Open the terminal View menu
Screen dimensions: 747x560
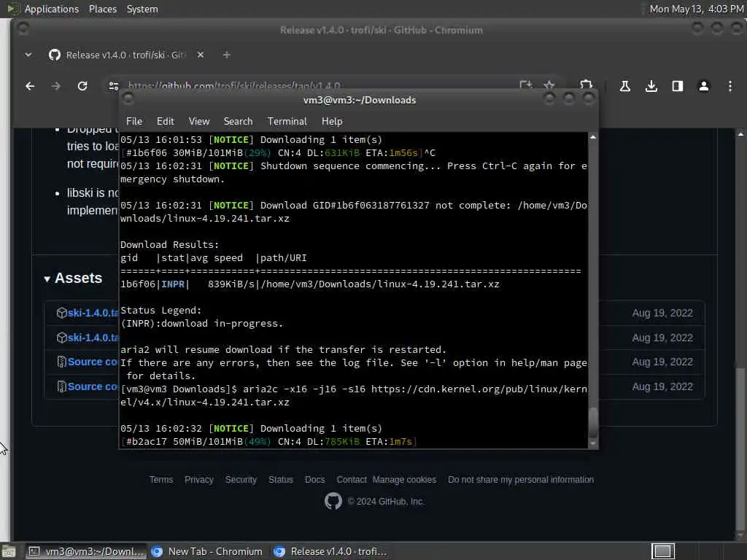199,122
